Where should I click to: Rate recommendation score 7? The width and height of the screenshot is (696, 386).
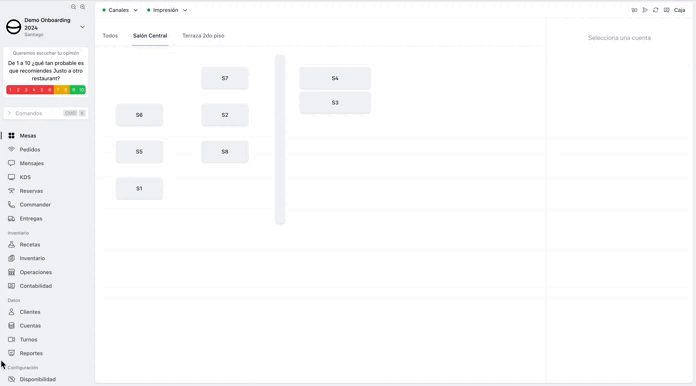[x=58, y=90]
